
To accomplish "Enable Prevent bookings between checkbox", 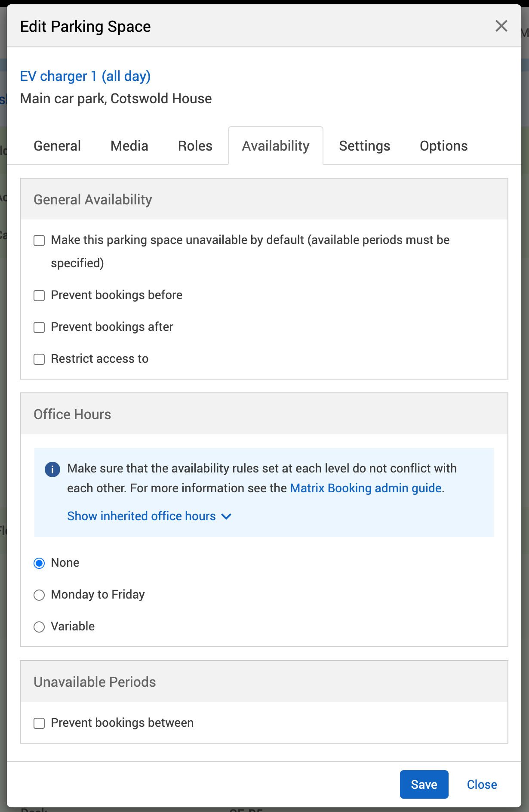I will [x=39, y=723].
